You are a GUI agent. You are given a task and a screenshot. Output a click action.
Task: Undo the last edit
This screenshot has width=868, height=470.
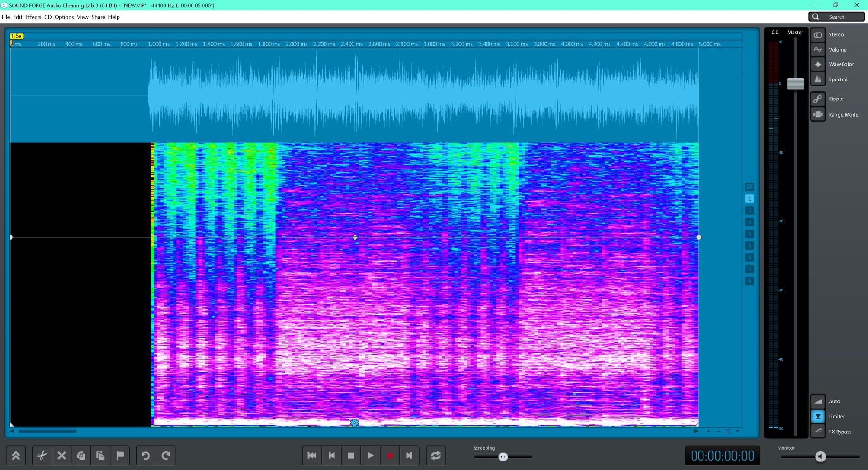coord(146,456)
